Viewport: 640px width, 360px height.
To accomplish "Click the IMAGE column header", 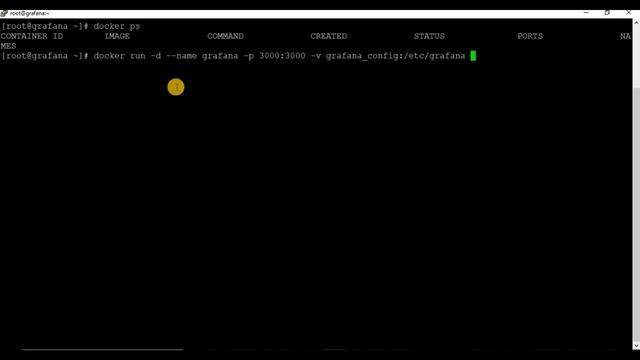I will tap(117, 36).
